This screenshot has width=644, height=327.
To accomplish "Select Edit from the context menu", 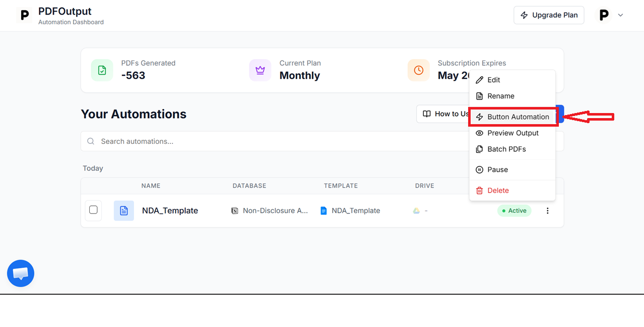I will (512, 80).
